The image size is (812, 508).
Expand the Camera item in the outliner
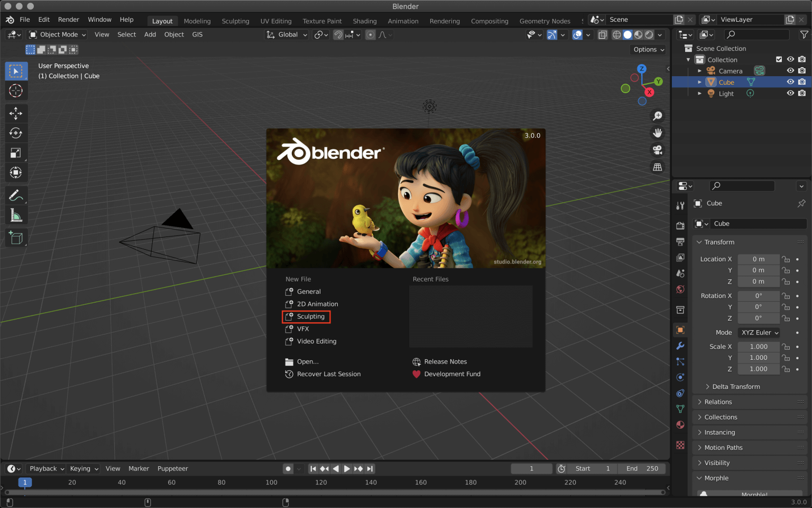[x=699, y=70]
